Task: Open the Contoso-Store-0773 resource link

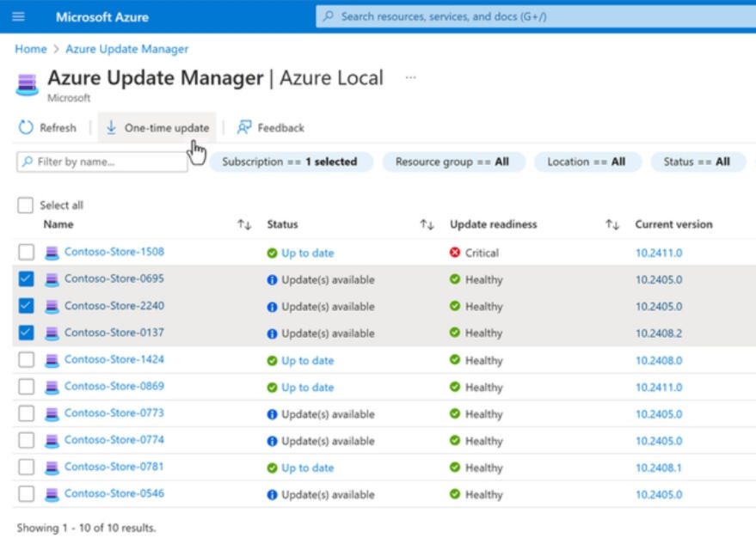Action: tap(114, 413)
